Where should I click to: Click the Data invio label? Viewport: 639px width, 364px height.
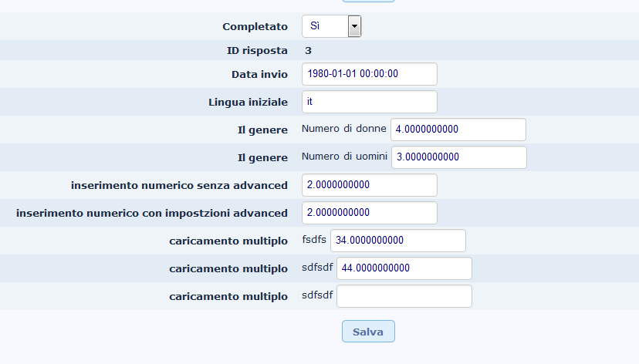pos(259,74)
